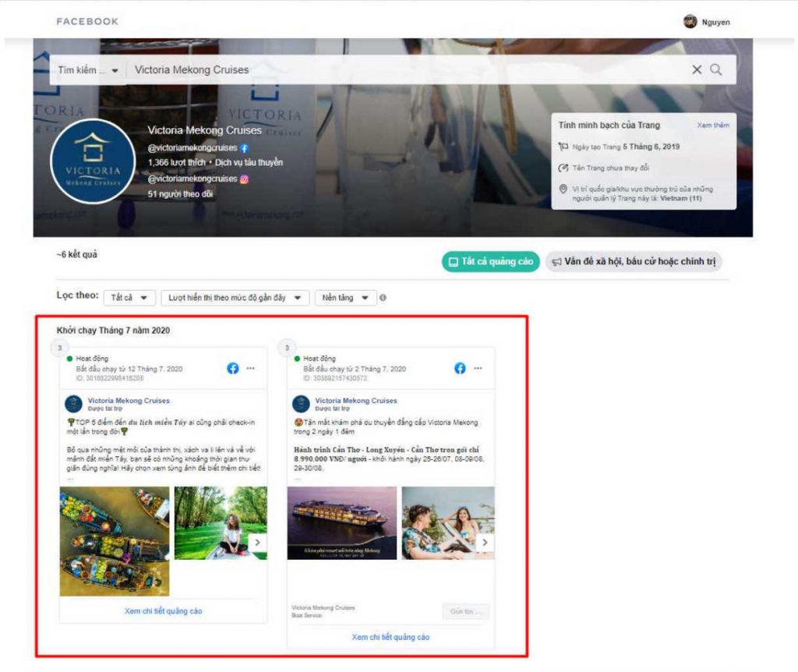Select Vấn đề xã hội, bầu cử hoặc chính trị tab
Image resolution: width=798 pixels, height=672 pixels.
[634, 262]
